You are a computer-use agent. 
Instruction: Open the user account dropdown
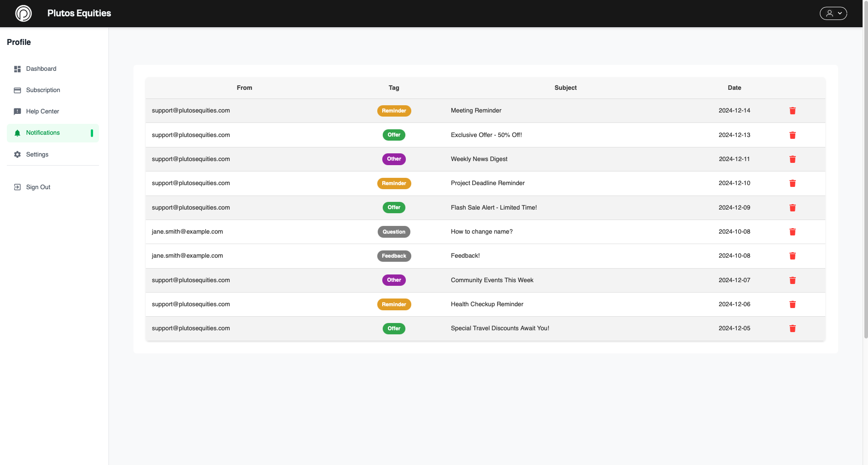point(833,13)
